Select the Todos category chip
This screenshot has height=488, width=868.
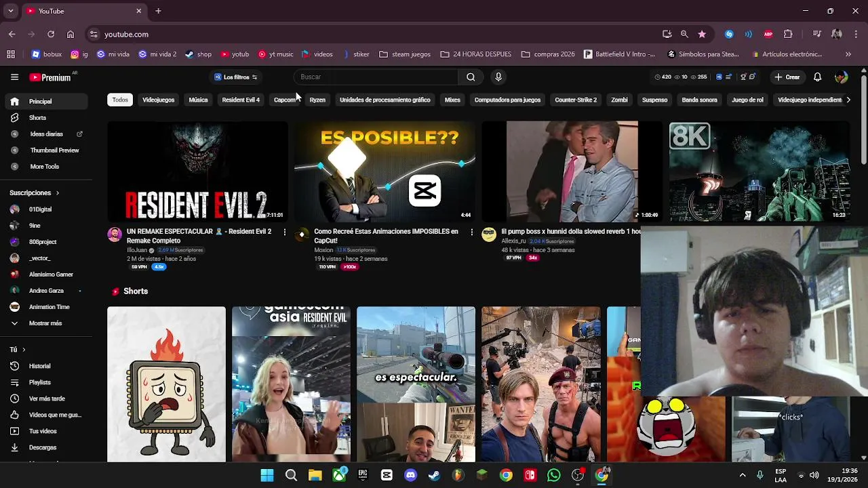(120, 100)
